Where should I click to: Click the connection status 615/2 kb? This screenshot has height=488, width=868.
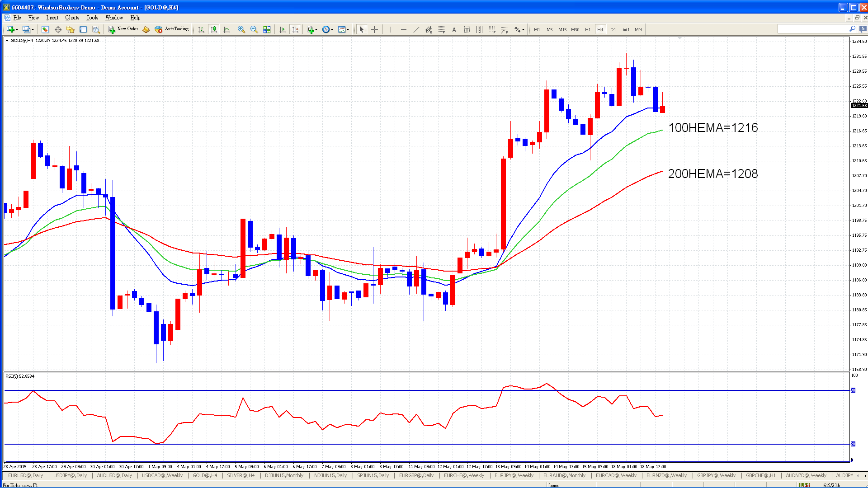[831, 485]
